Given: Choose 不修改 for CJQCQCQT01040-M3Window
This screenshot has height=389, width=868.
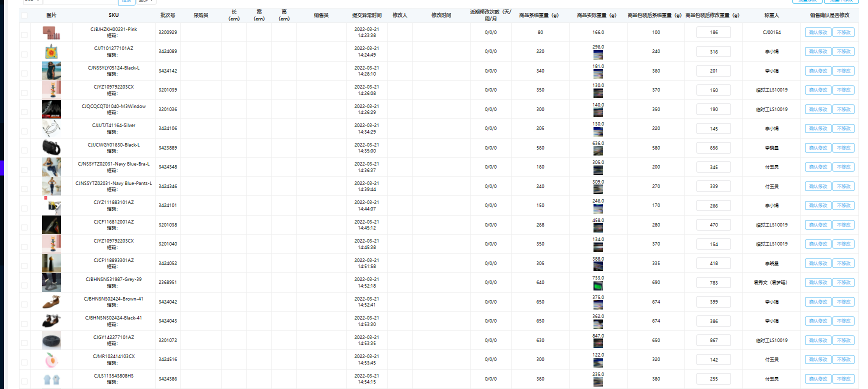Looking at the screenshot, I should [843, 109].
